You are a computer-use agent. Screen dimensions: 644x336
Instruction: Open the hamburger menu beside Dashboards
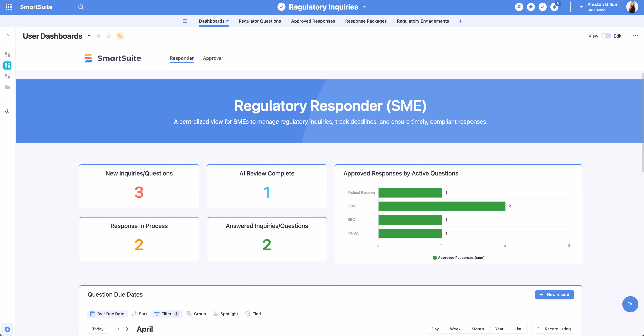pos(185,21)
